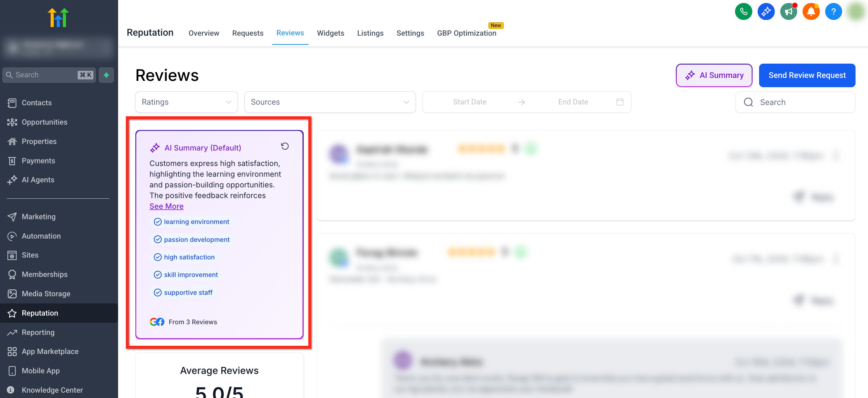Viewport: 868px width, 398px height.
Task: Click the See More link in summary
Action: [x=167, y=206]
